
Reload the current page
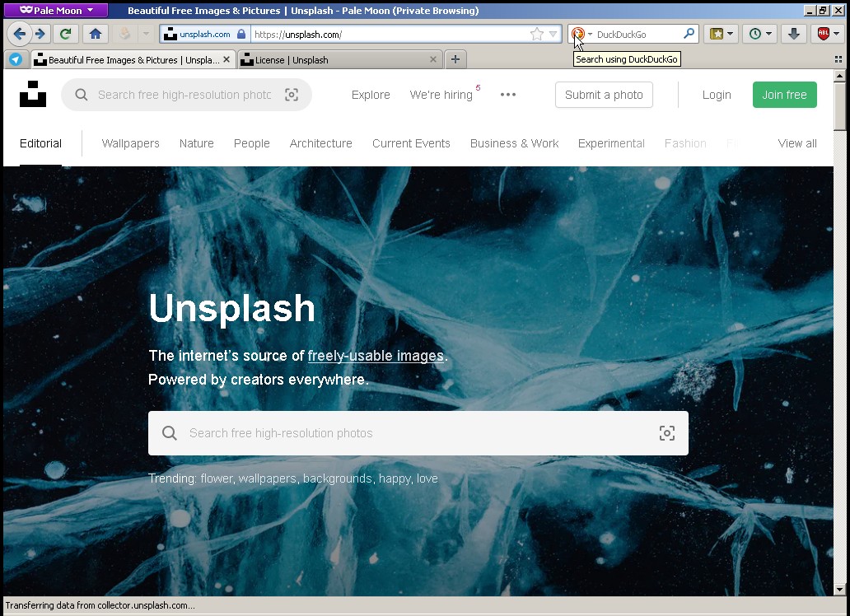click(66, 34)
